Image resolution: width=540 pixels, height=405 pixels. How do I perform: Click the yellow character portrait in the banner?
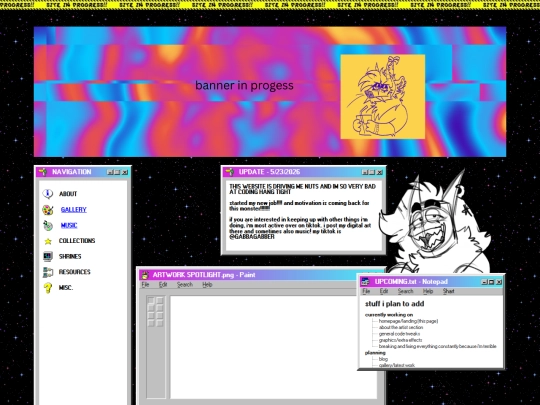click(x=383, y=97)
